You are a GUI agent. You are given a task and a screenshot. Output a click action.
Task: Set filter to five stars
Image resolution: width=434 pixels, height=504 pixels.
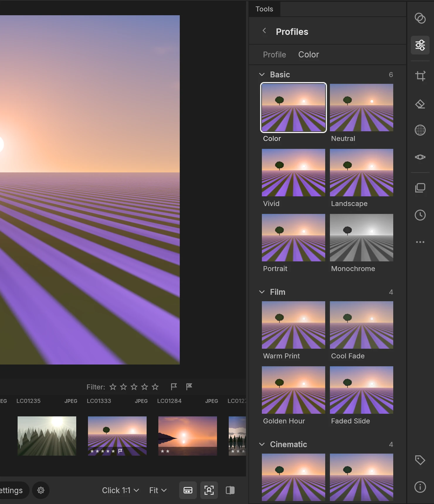coord(155,387)
